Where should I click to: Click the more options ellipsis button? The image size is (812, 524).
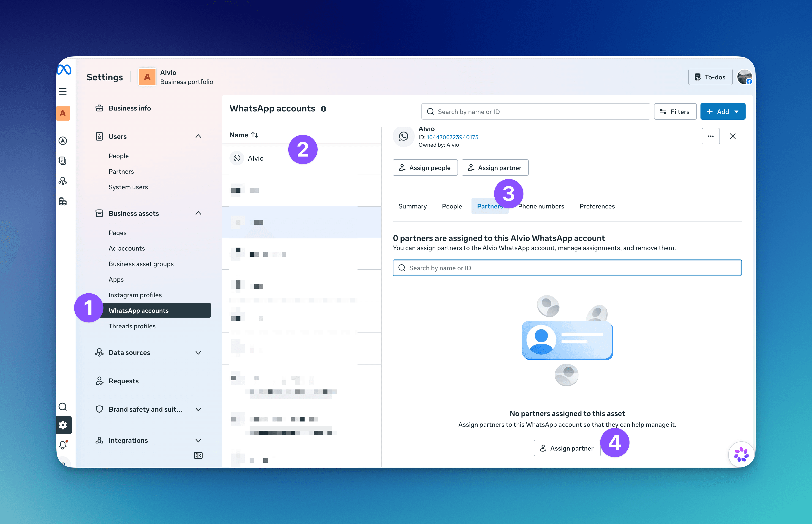pyautogui.click(x=711, y=136)
